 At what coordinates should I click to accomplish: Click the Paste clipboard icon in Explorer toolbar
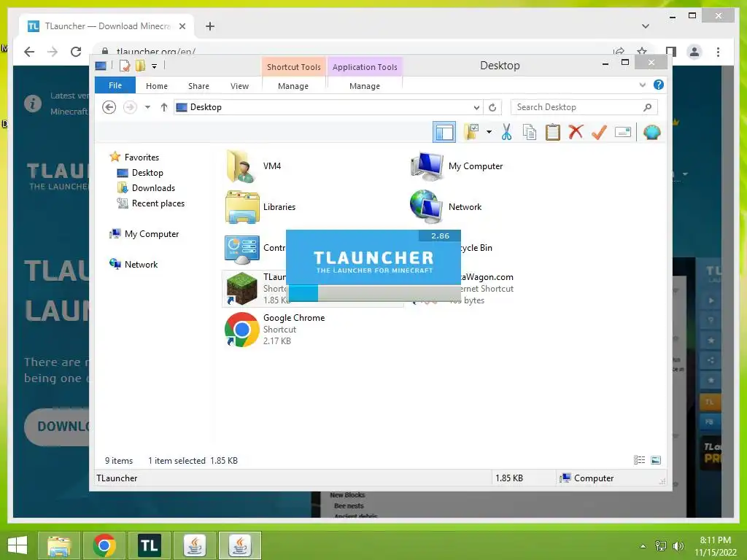[553, 133]
